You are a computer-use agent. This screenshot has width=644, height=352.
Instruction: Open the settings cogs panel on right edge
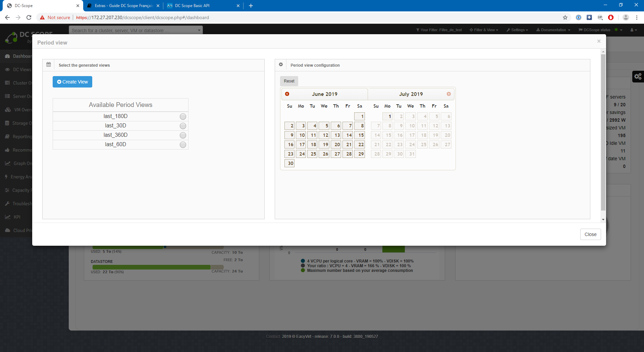click(x=638, y=77)
